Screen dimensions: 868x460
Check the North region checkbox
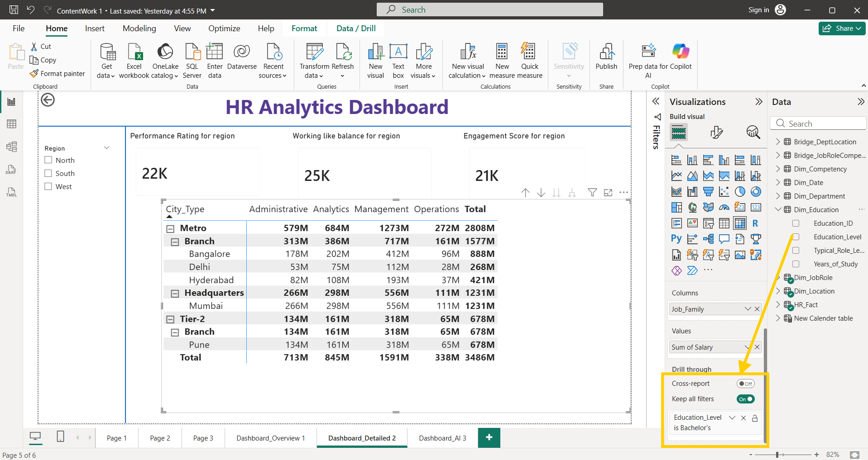[x=48, y=160]
